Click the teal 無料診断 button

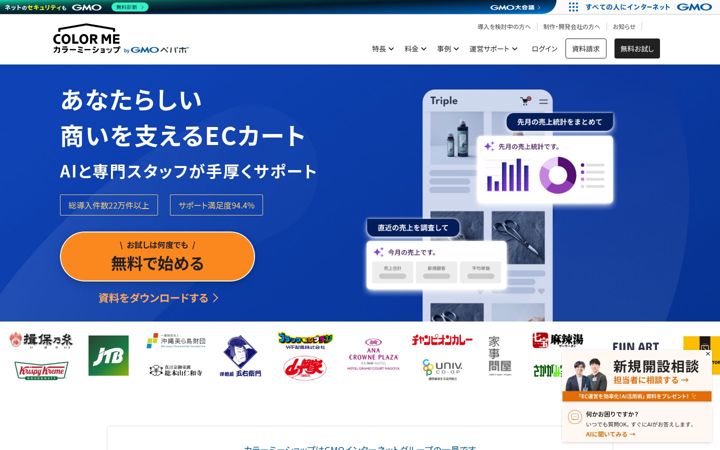(129, 7)
